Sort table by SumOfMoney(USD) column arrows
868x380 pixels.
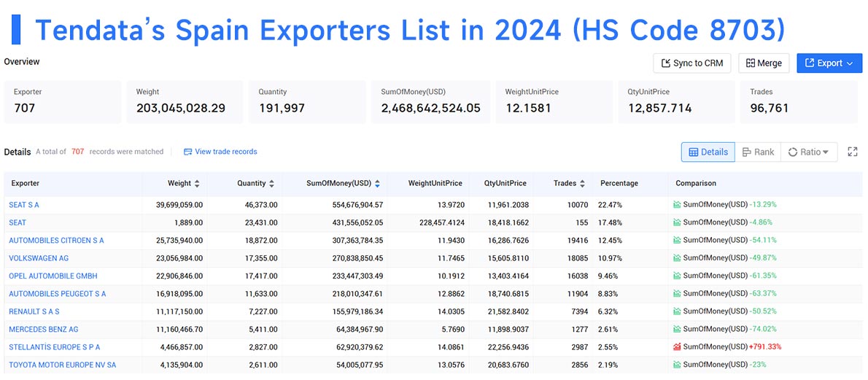tap(378, 183)
